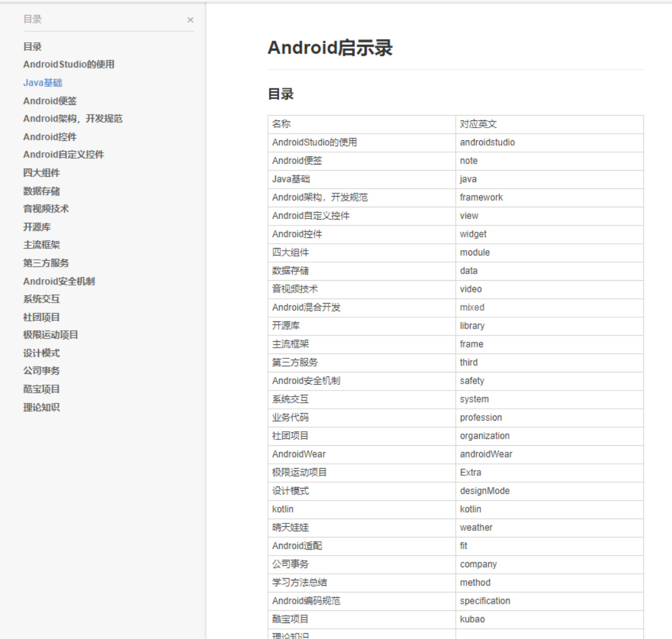
Task: Click 晴天娃娃 table cell
Action: pos(362,528)
